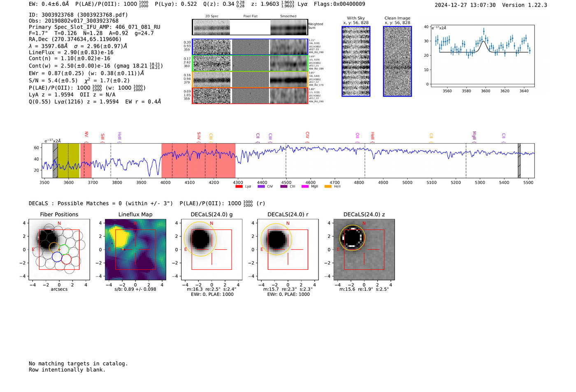The height and width of the screenshot is (392, 576).
Task: Click the Cont(w) gmag 18.21 line
Action: 96,66
